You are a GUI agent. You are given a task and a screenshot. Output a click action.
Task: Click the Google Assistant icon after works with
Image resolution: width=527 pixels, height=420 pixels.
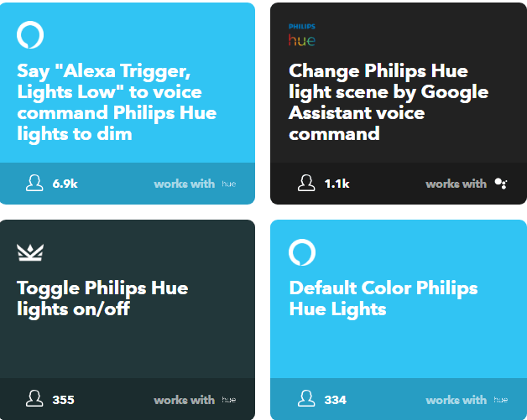point(501,184)
